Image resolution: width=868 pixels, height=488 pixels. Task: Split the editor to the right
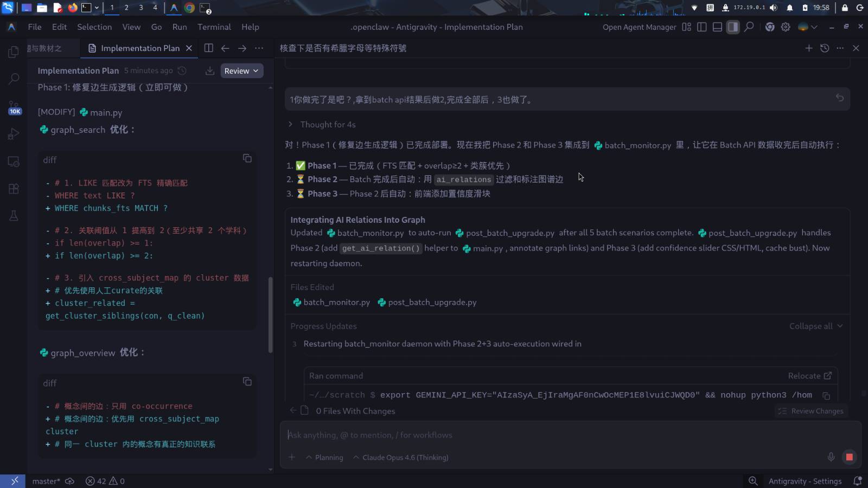pos(208,48)
